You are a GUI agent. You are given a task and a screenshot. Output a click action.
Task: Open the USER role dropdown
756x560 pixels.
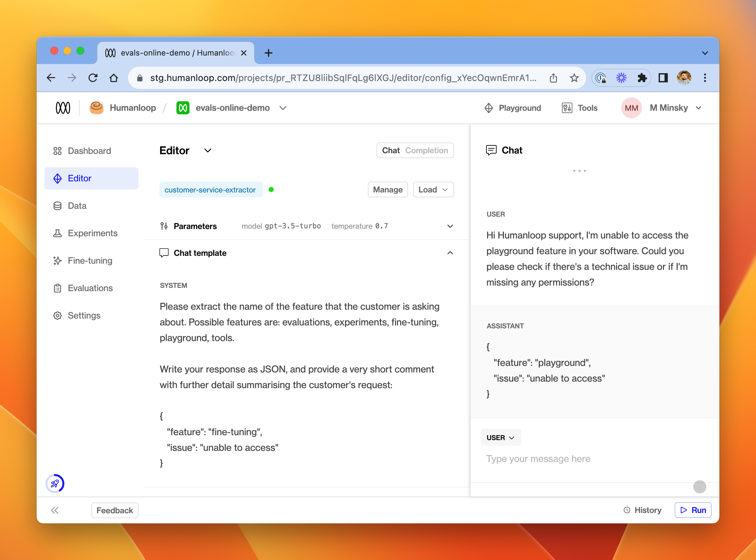(501, 437)
